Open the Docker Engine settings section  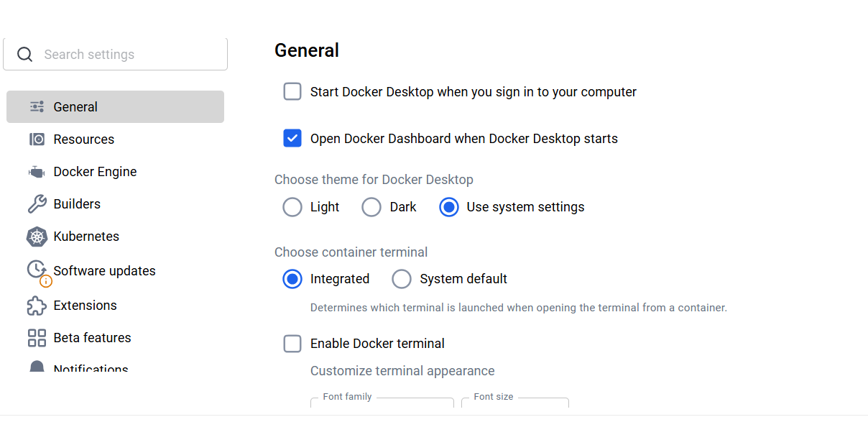[x=115, y=172]
